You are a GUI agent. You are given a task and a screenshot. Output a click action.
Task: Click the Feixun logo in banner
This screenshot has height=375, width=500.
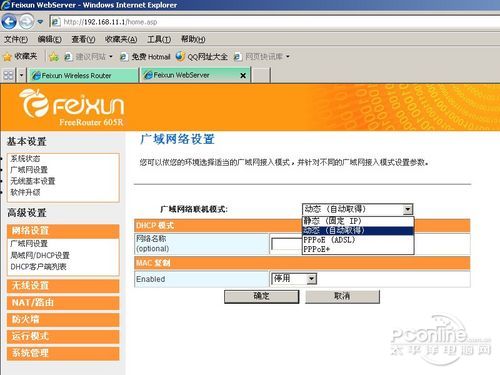tap(72, 107)
